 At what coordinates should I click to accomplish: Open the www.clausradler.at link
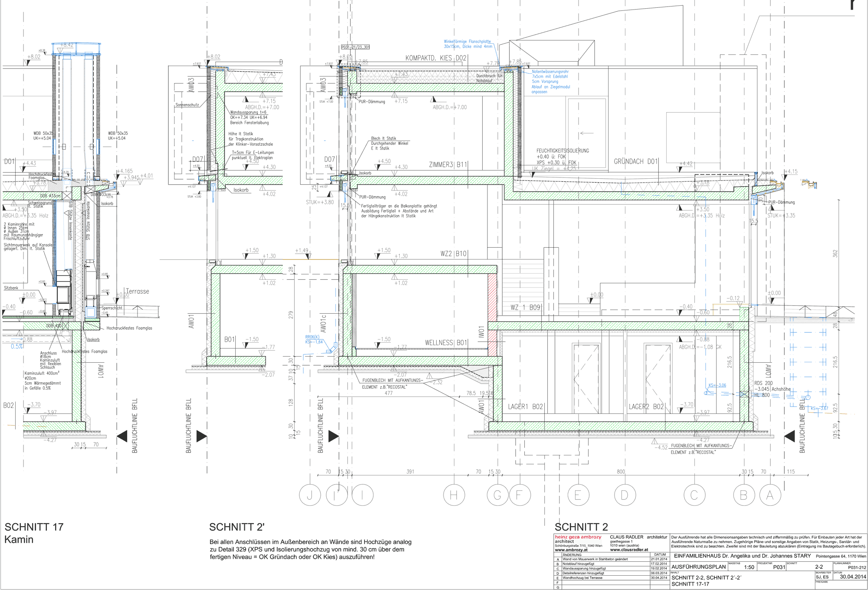pos(629,550)
